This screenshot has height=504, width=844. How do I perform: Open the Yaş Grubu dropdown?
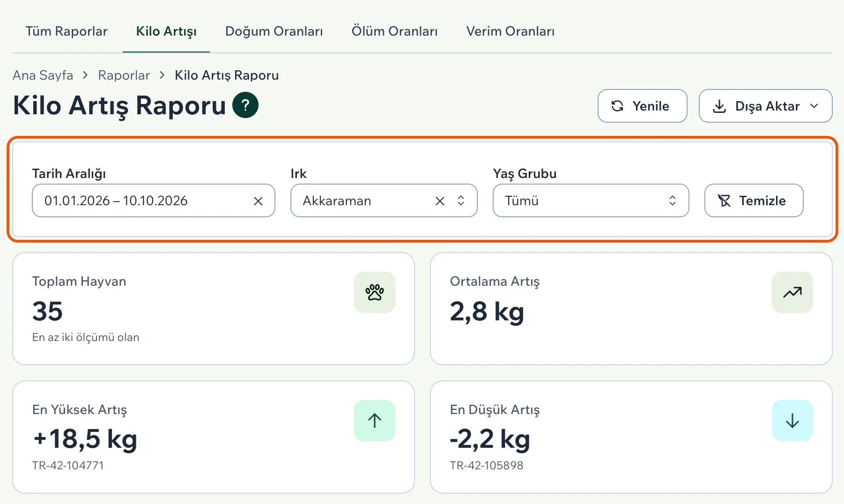[x=591, y=200]
